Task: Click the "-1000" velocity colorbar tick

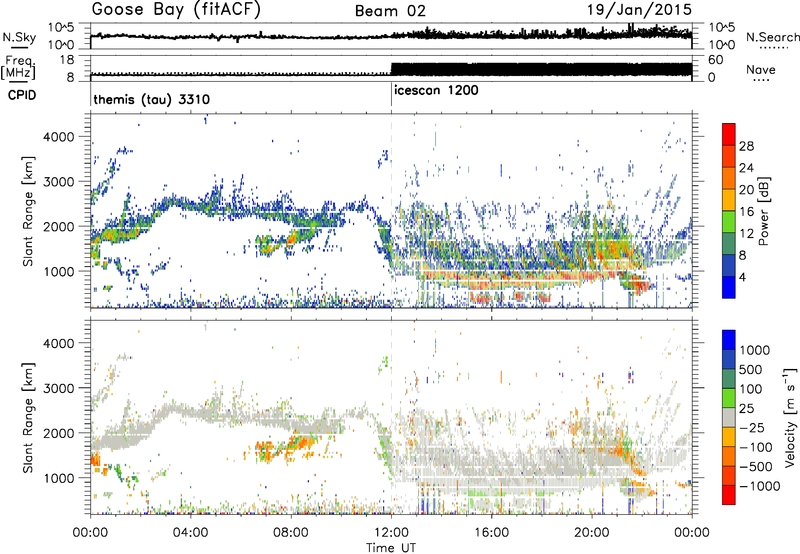Action: [760, 486]
